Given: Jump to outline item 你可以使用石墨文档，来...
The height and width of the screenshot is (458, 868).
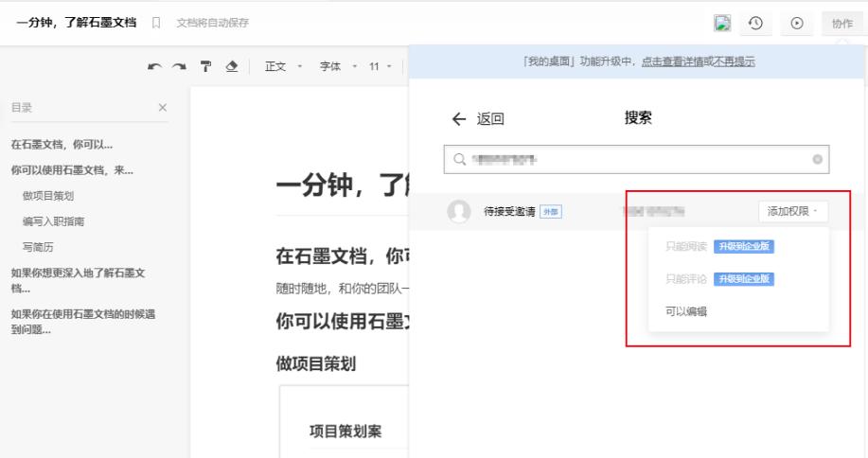Looking at the screenshot, I should click(x=72, y=170).
